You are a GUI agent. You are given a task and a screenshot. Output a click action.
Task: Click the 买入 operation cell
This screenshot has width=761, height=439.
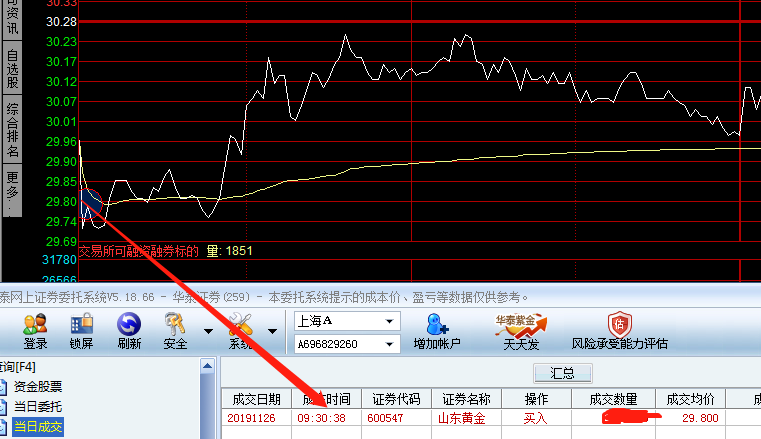535,418
